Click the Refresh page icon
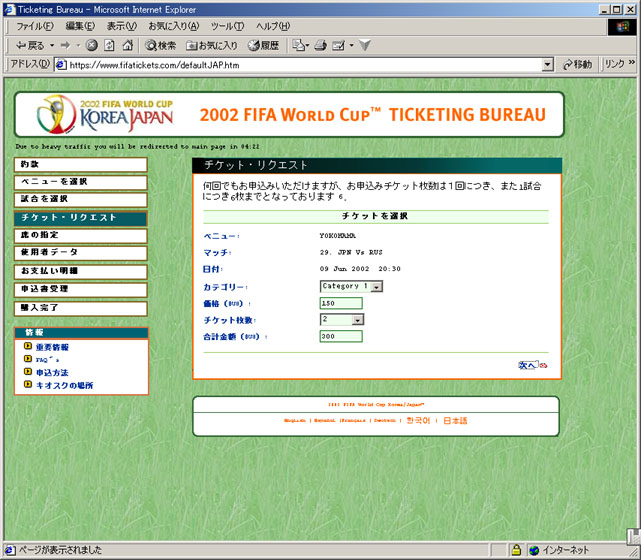Image resolution: width=641 pixels, height=560 pixels. [x=109, y=45]
